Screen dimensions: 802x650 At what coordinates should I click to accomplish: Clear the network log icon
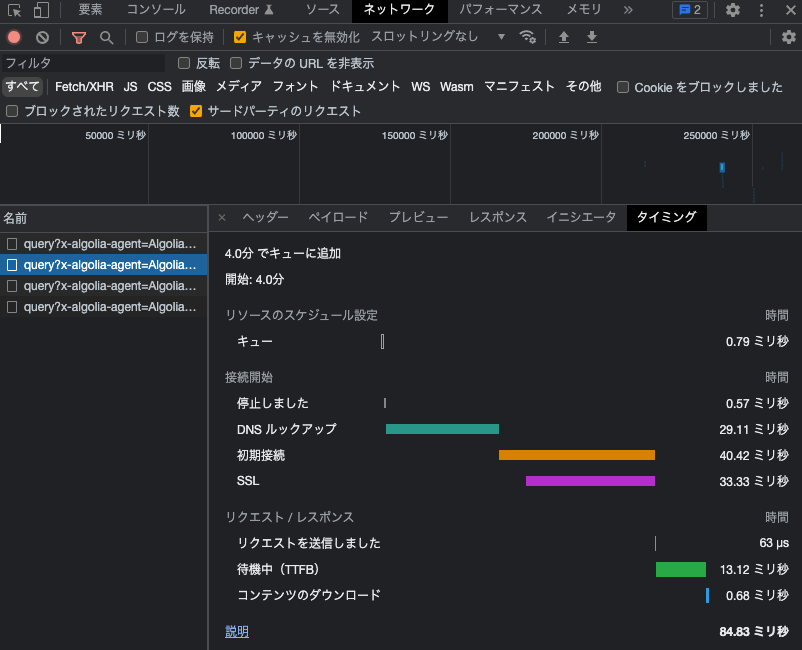pos(42,37)
